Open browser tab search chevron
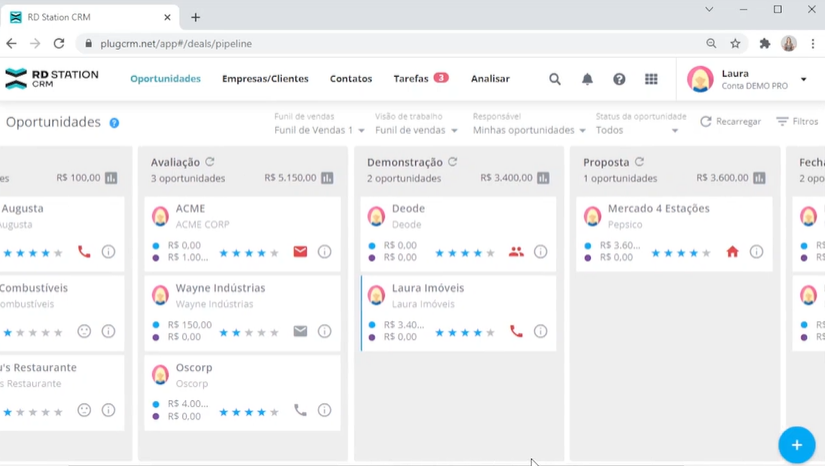825x466 pixels. (709, 9)
